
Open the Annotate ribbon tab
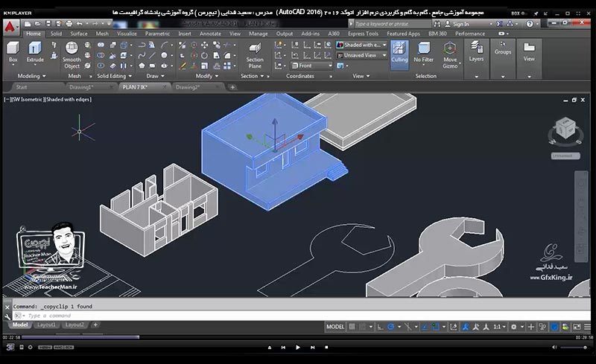(x=210, y=33)
